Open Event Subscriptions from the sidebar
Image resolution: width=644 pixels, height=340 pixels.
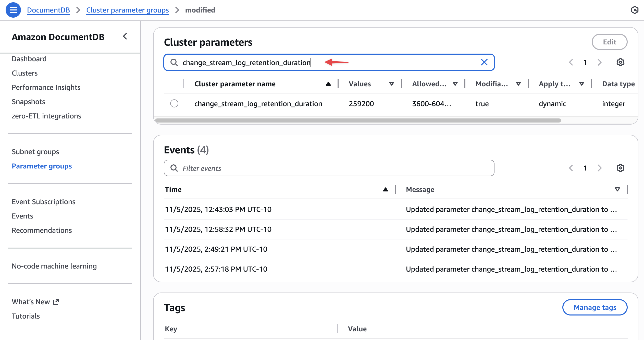(x=43, y=201)
